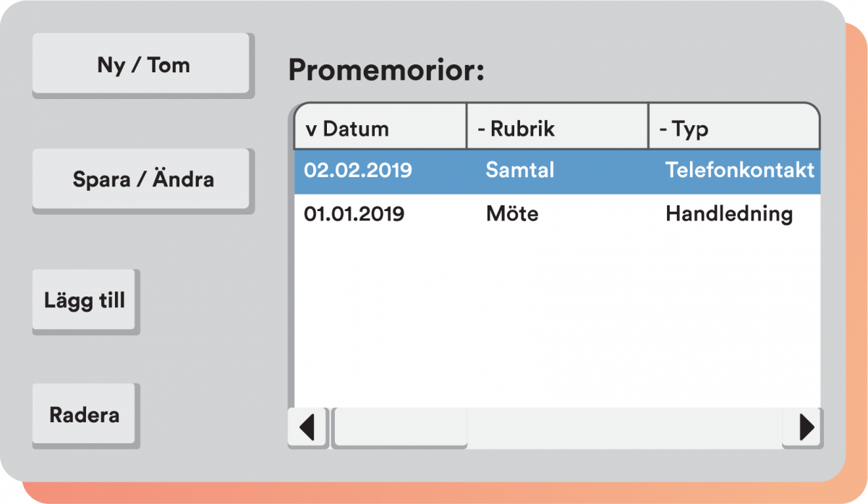The image size is (868, 504).
Task: Click the scrollbar track right of the thumb
Action: pyautogui.click(x=622, y=427)
